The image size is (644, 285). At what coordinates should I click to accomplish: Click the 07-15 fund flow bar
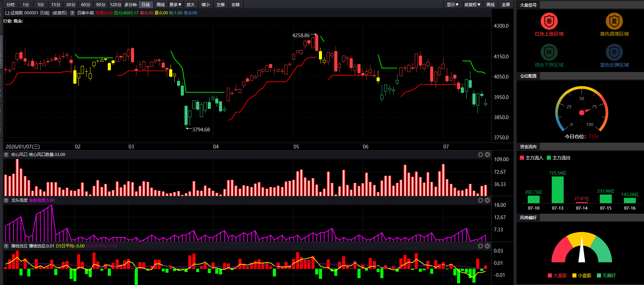click(x=605, y=199)
